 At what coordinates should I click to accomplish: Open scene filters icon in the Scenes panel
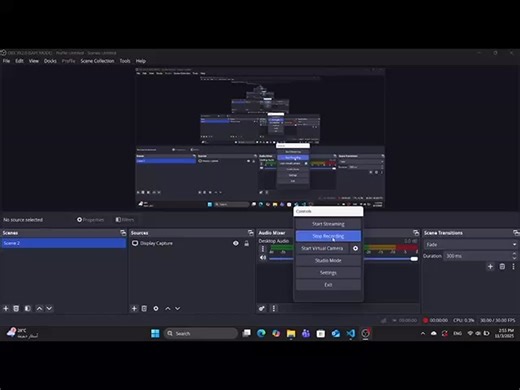coord(28,308)
